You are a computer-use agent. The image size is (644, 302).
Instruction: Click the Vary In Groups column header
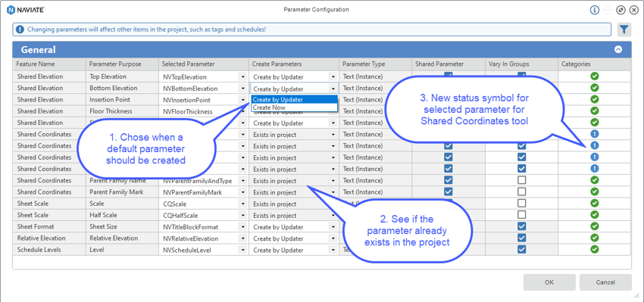521,64
